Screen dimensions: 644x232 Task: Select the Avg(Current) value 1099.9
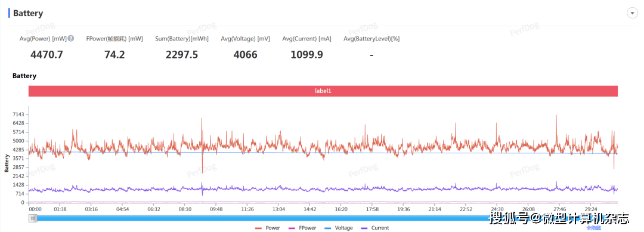(306, 54)
